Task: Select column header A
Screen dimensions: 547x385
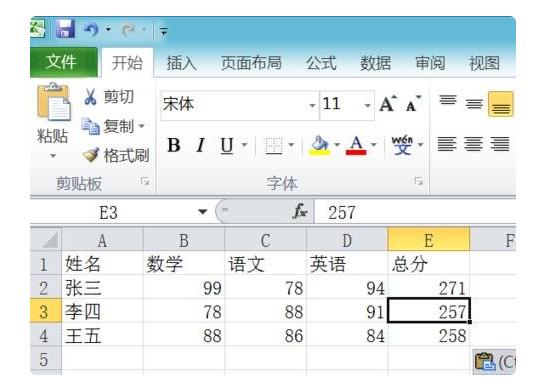Action: pyautogui.click(x=103, y=240)
